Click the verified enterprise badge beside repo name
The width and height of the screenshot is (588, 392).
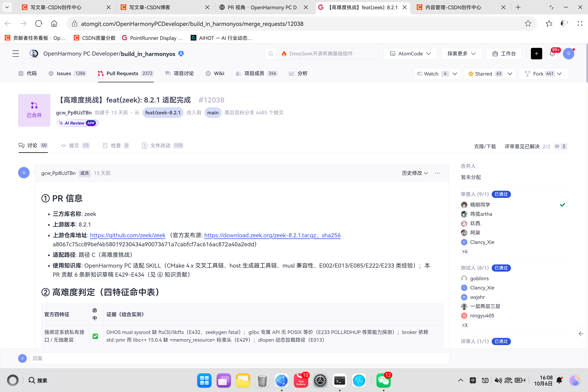coord(181,54)
